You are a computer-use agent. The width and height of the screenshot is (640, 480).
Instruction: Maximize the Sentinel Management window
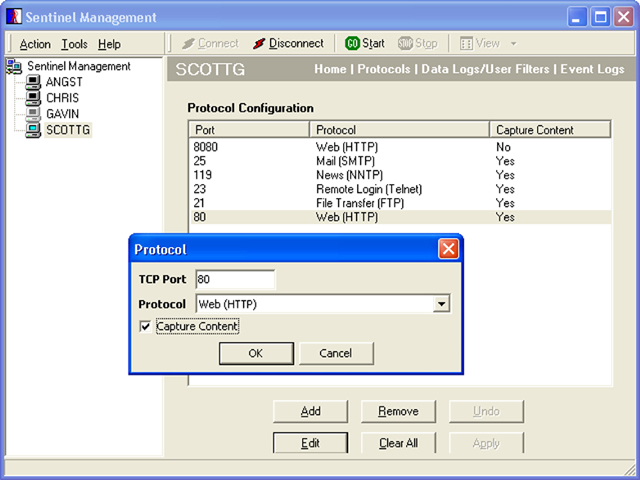pos(600,17)
